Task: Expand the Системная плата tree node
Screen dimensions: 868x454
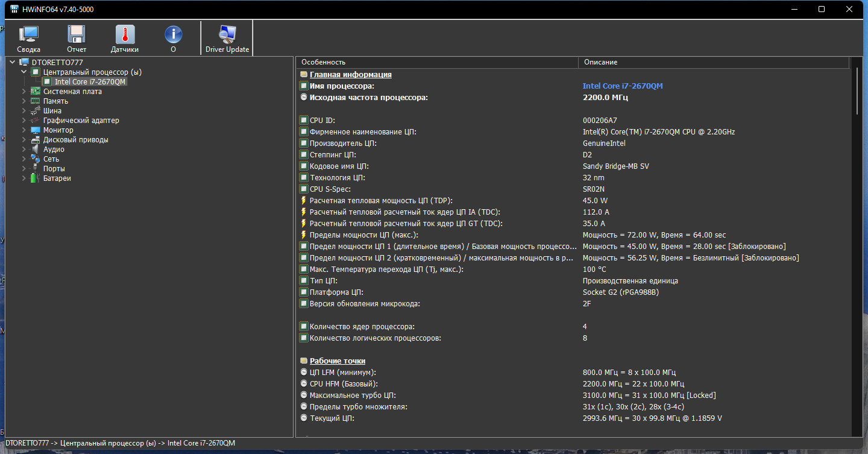Action: [x=24, y=92]
